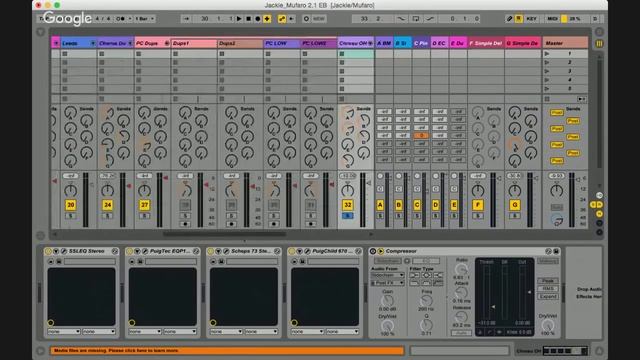Toggle the punch-out switch
Viewport: 640px width, 360px height.
click(429, 19)
